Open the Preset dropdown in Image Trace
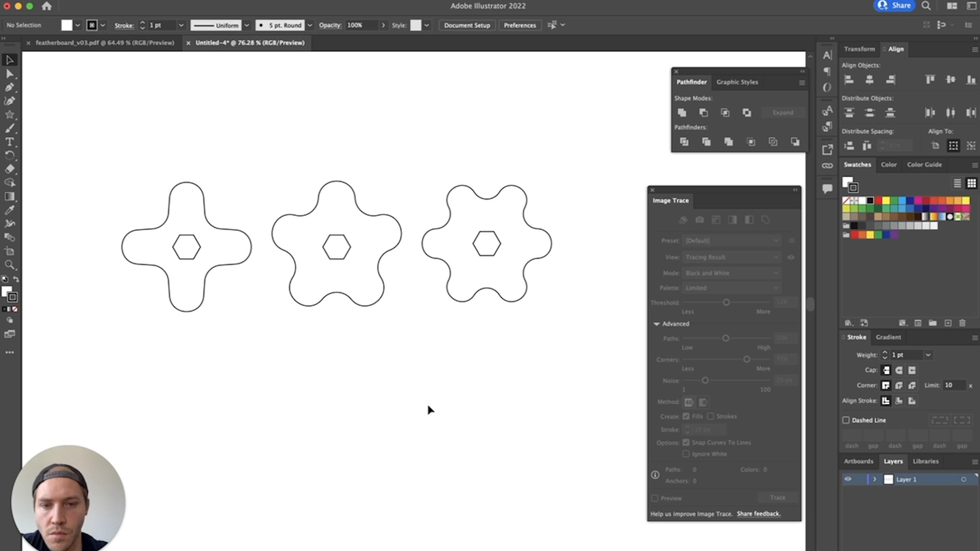This screenshot has height=551, width=980. coord(732,241)
